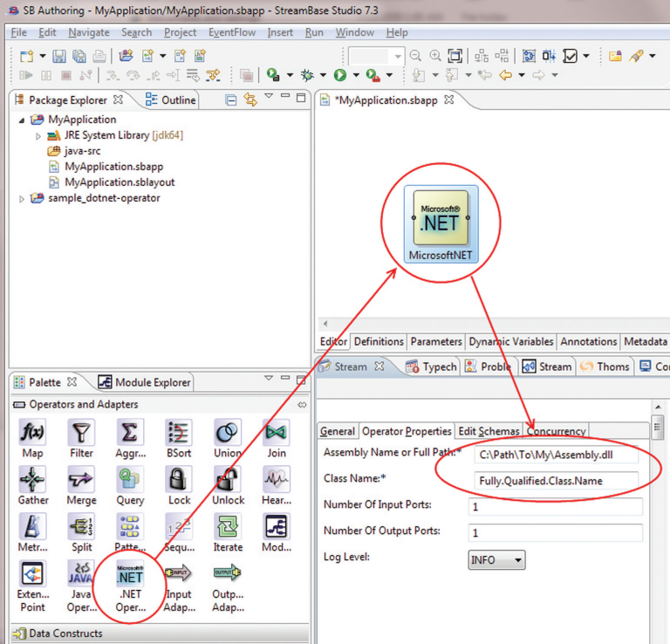Image resolution: width=670 pixels, height=644 pixels.
Task: Switch to the Edit Schemas tab
Action: pyautogui.click(x=489, y=431)
